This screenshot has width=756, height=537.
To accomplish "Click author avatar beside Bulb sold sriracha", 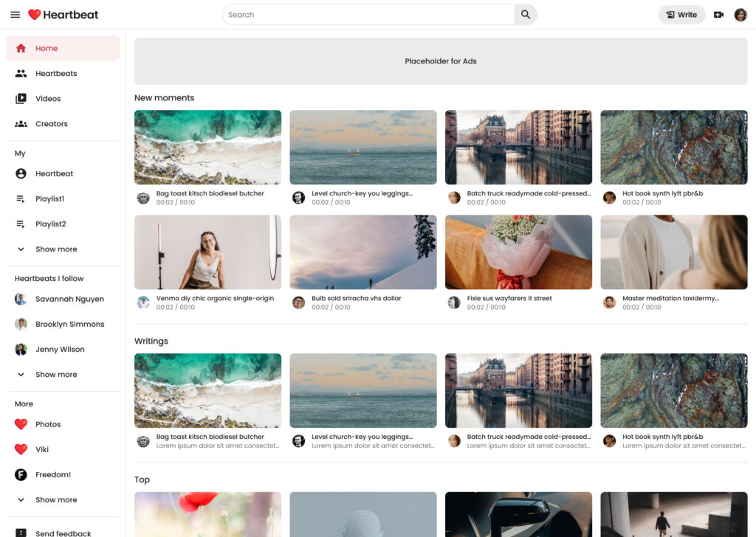I will click(x=298, y=302).
